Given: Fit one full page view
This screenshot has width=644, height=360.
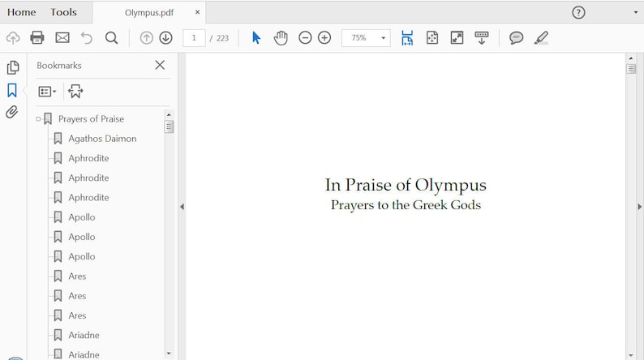Looking at the screenshot, I should pos(432,38).
